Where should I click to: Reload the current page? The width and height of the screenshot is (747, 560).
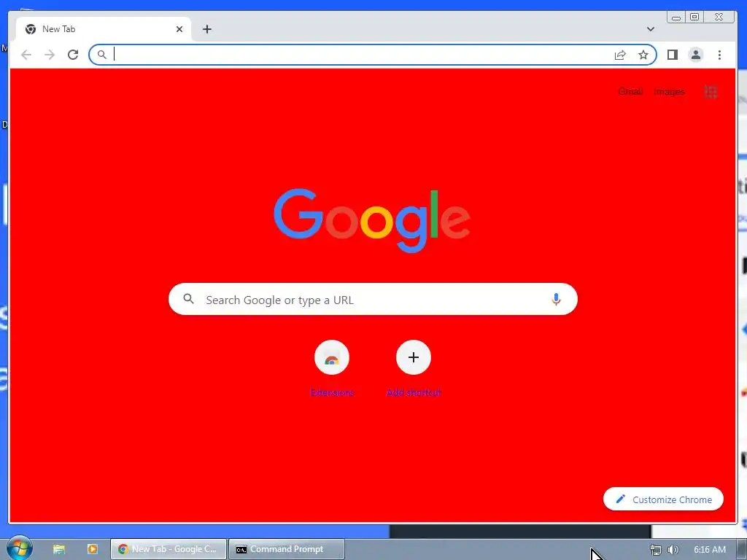73,55
